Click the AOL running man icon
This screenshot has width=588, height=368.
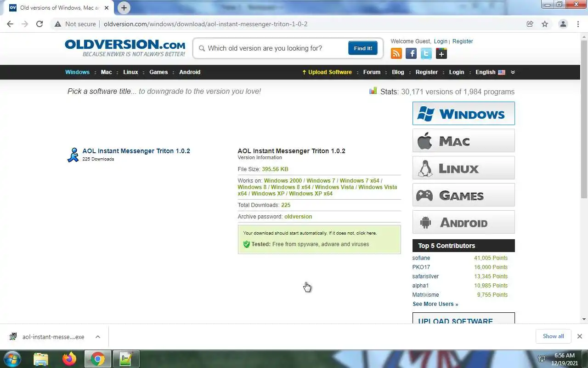[x=73, y=155]
